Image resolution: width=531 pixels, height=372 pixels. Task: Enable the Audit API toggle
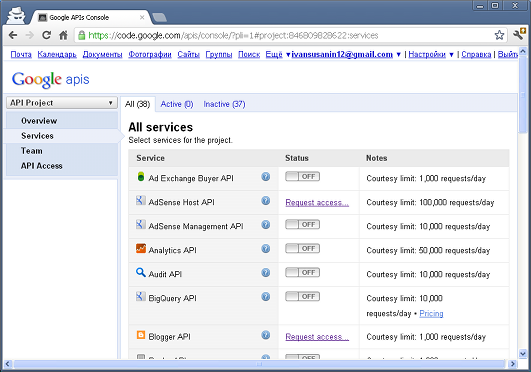pyautogui.click(x=302, y=273)
